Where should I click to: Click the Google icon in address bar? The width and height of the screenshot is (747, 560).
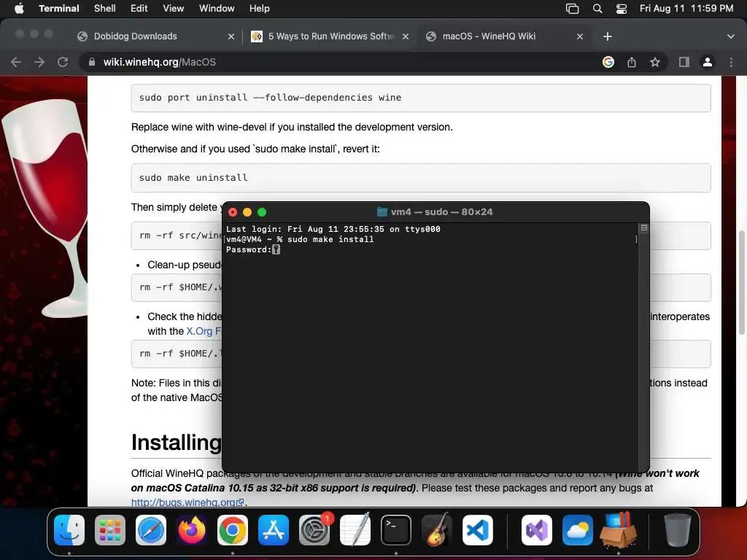coord(608,62)
